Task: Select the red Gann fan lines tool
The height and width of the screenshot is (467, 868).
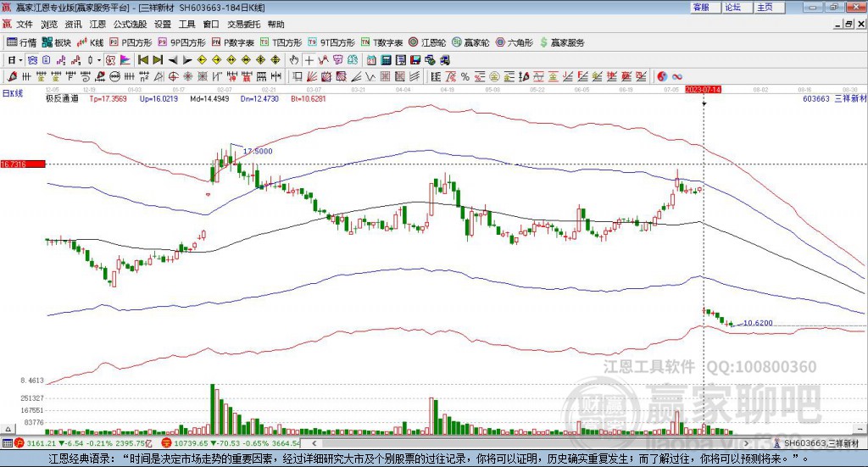Action: click(x=312, y=77)
